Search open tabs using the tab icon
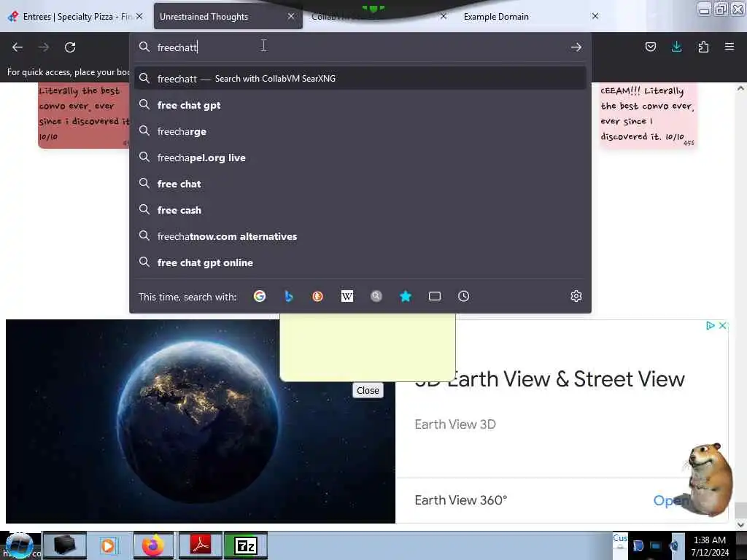This screenshot has height=560, width=747. (x=435, y=296)
